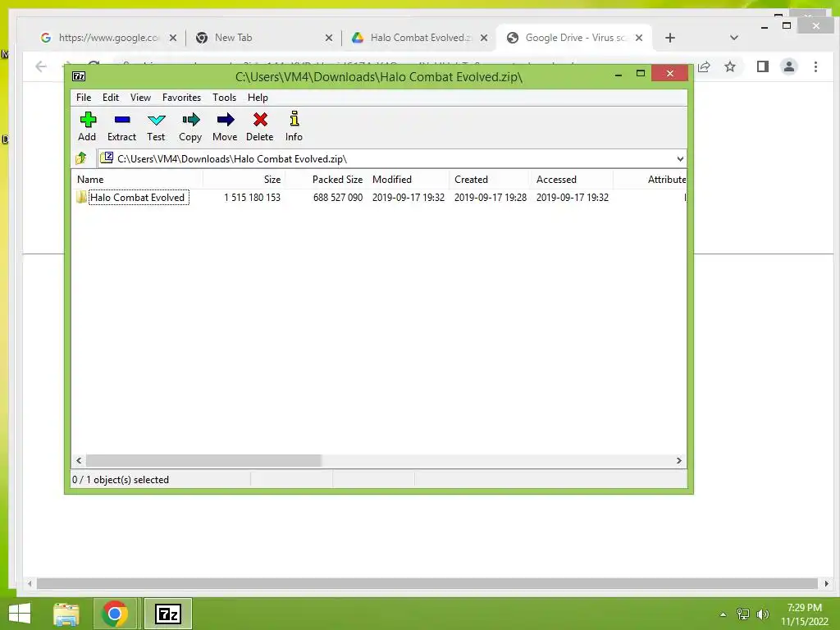The height and width of the screenshot is (630, 840).
Task: Click Chrome's share page icon
Action: point(704,66)
